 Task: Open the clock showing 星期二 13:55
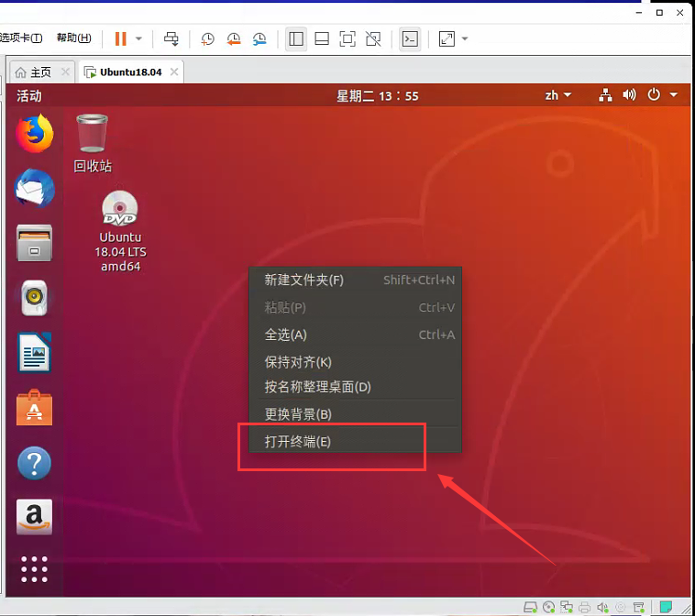(x=377, y=95)
